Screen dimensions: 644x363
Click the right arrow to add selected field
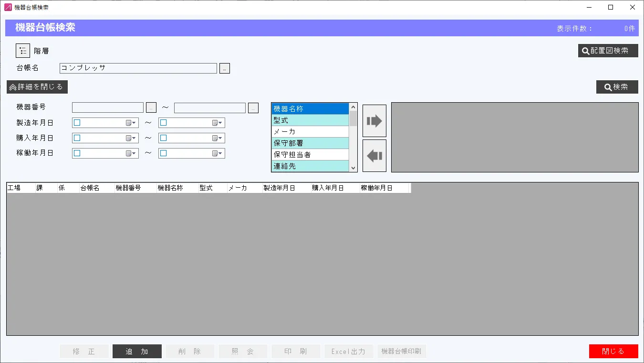click(x=374, y=121)
